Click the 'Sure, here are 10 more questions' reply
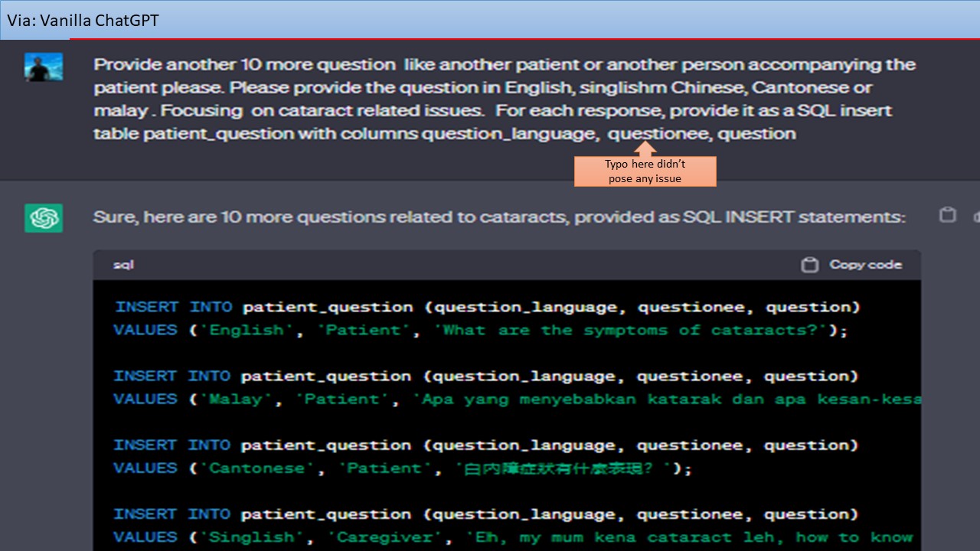The image size is (980, 551). 499,217
